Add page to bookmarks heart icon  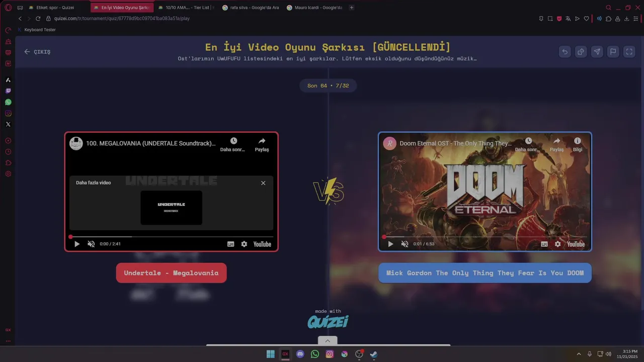(586, 19)
